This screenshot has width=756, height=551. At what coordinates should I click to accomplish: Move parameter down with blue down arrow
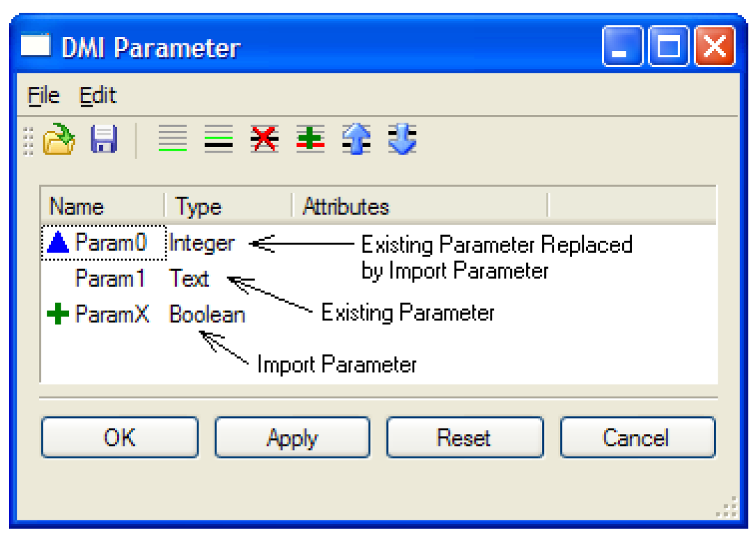pos(402,139)
